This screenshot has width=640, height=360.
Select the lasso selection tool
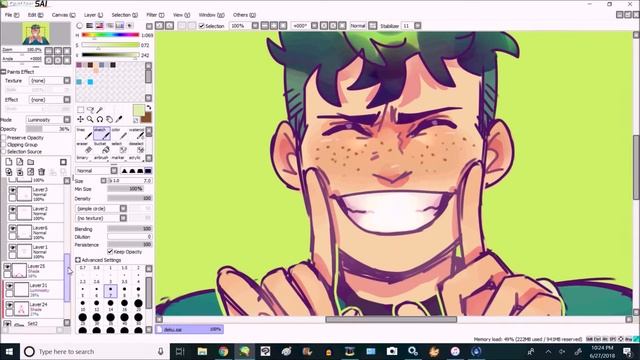[90, 109]
